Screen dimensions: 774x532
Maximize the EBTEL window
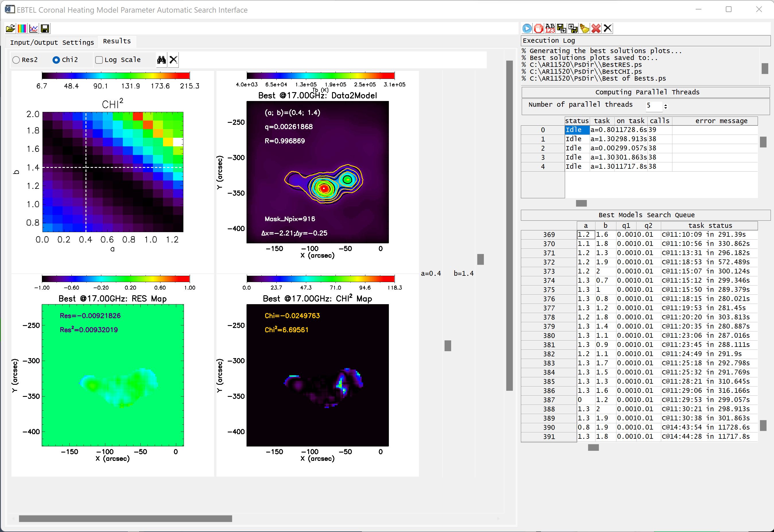point(729,9)
